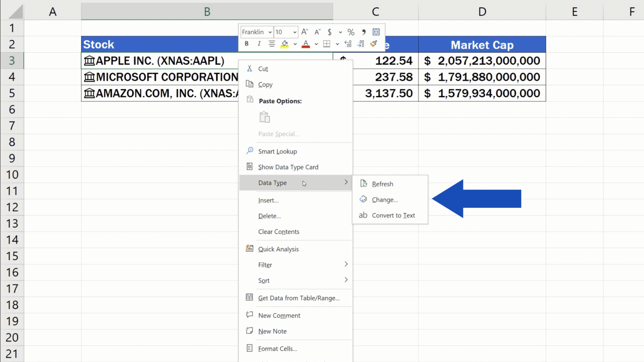Open the borders dropdown arrow

pyautogui.click(x=337, y=44)
